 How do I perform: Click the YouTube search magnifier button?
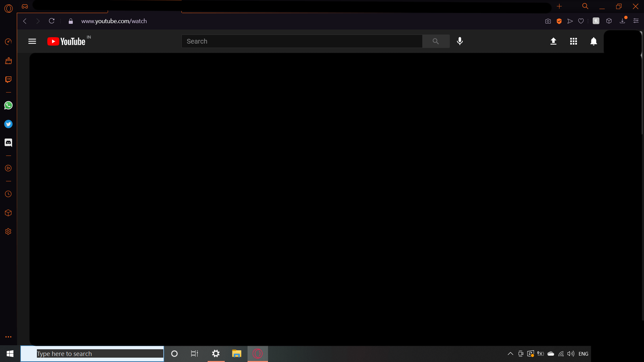pyautogui.click(x=436, y=41)
